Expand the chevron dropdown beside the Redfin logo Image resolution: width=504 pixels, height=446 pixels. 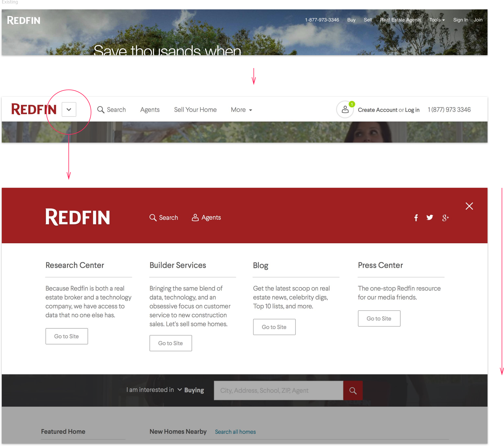pos(69,109)
